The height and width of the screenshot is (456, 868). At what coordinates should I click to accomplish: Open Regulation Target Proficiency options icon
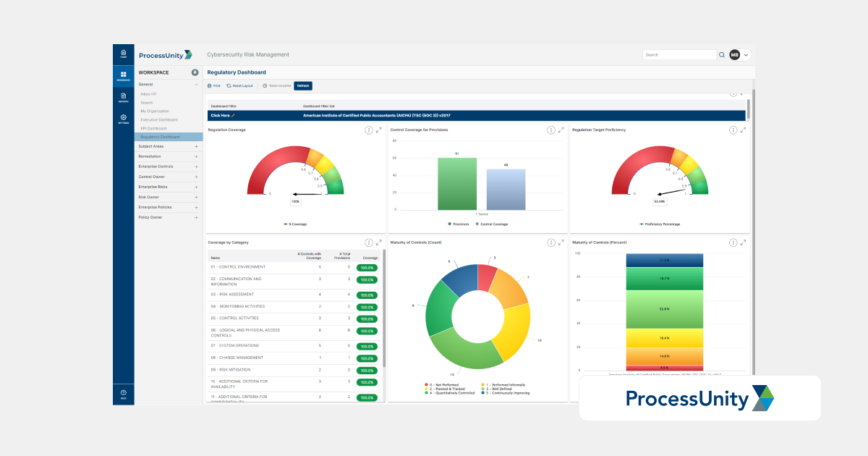733,130
